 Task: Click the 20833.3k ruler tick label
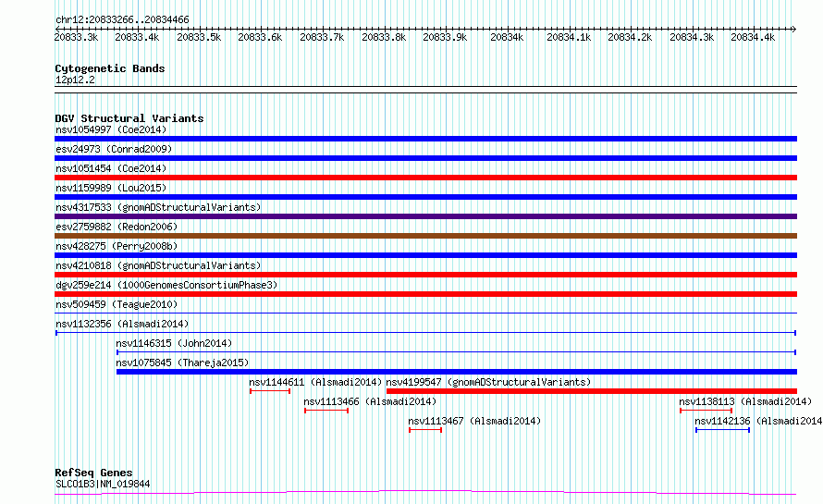[76, 37]
